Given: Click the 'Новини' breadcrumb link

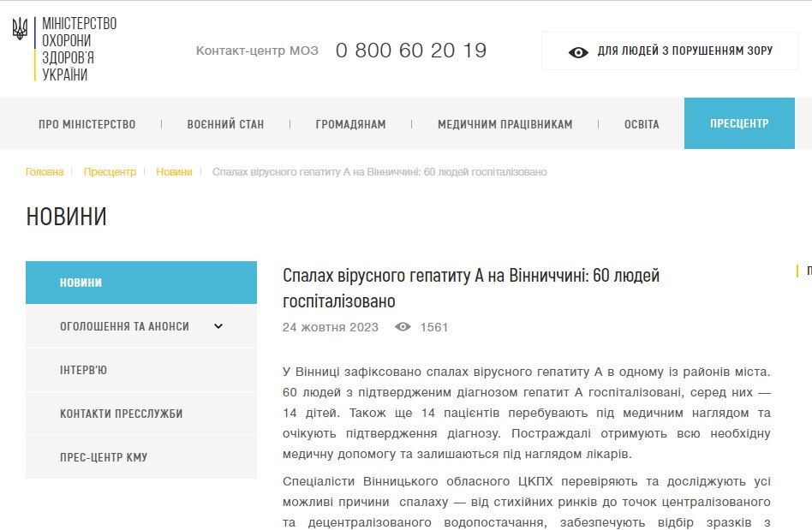Looking at the screenshot, I should [x=174, y=172].
